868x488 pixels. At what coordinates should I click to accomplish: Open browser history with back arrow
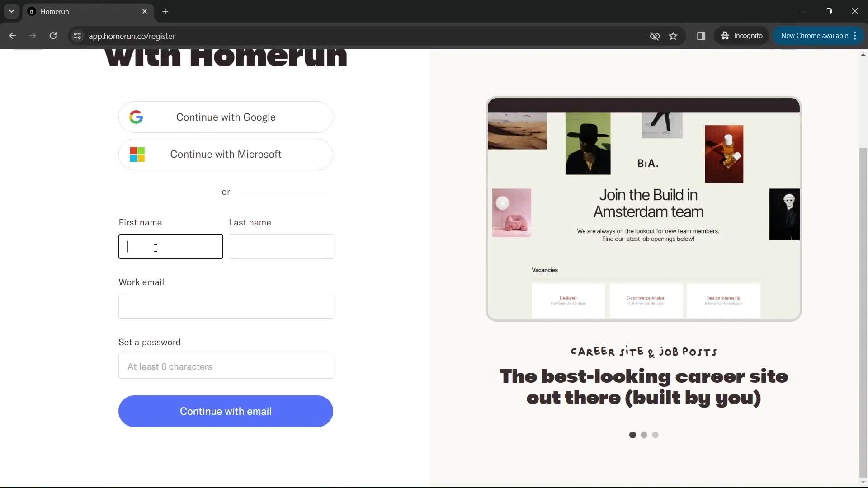tap(13, 36)
